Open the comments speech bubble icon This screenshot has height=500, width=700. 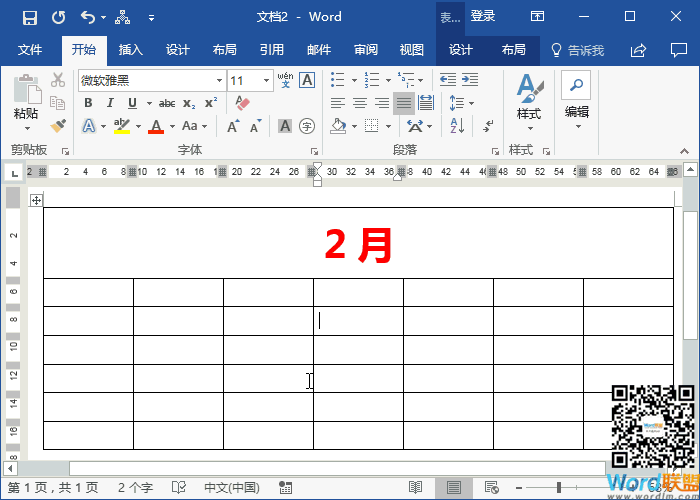679,50
